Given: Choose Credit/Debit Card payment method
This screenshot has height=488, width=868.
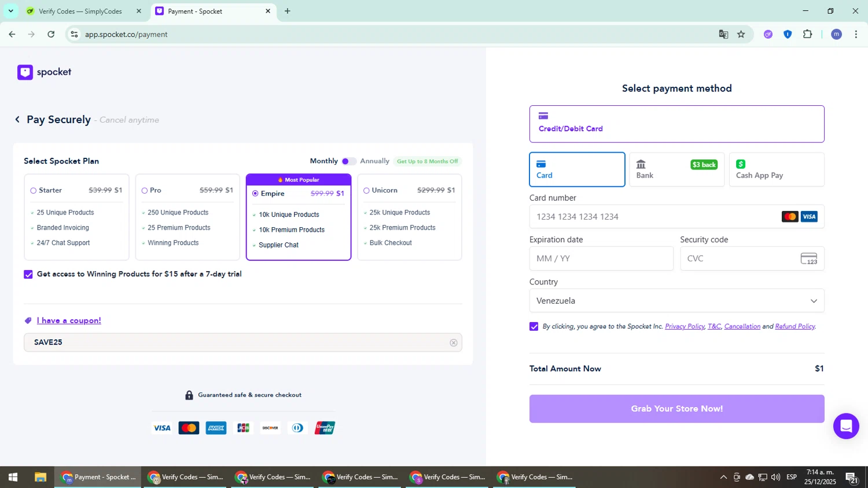Looking at the screenshot, I should tap(676, 124).
